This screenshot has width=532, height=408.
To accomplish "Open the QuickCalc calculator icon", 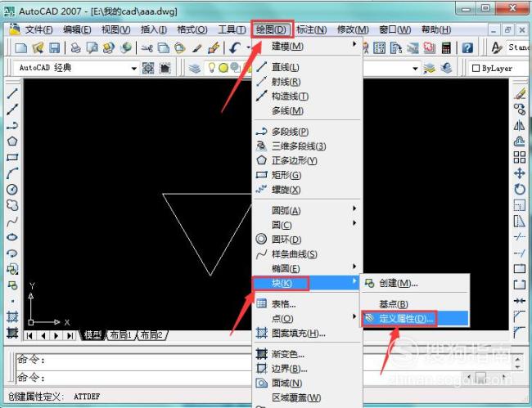I will click(446, 47).
